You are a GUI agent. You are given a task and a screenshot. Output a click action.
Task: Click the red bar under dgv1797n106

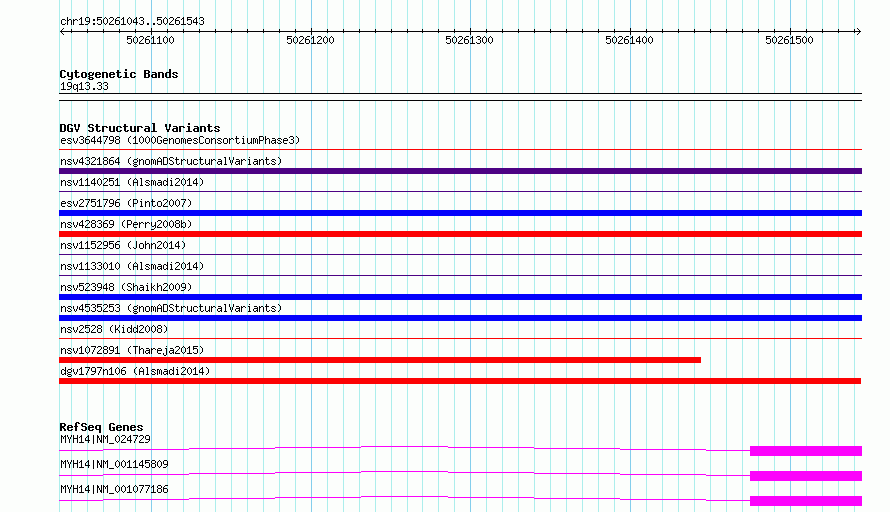460,381
